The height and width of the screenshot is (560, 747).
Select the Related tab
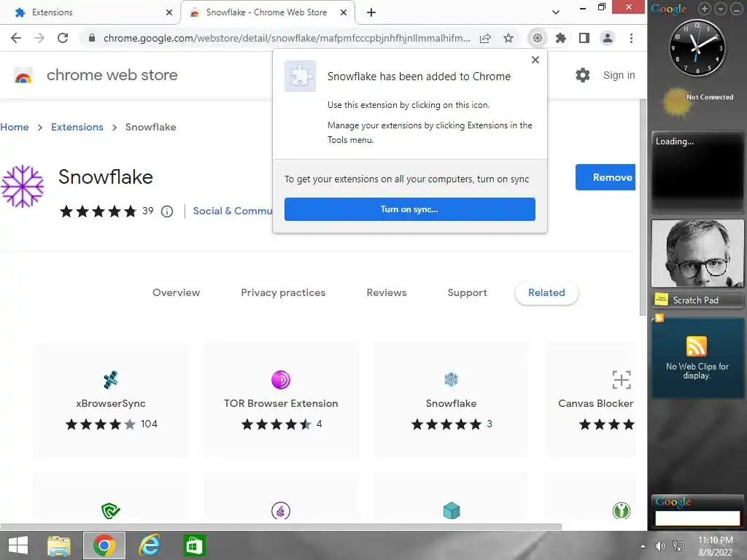coord(546,292)
